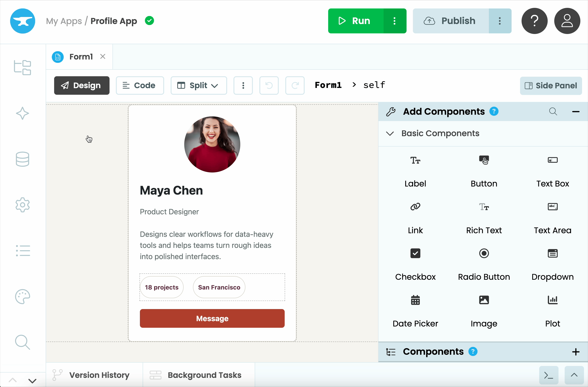Click the sidebar down chevron

(32, 381)
